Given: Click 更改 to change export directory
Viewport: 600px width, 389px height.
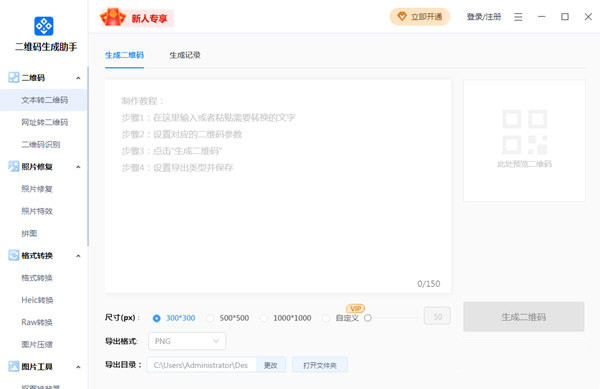Looking at the screenshot, I should coord(271,365).
